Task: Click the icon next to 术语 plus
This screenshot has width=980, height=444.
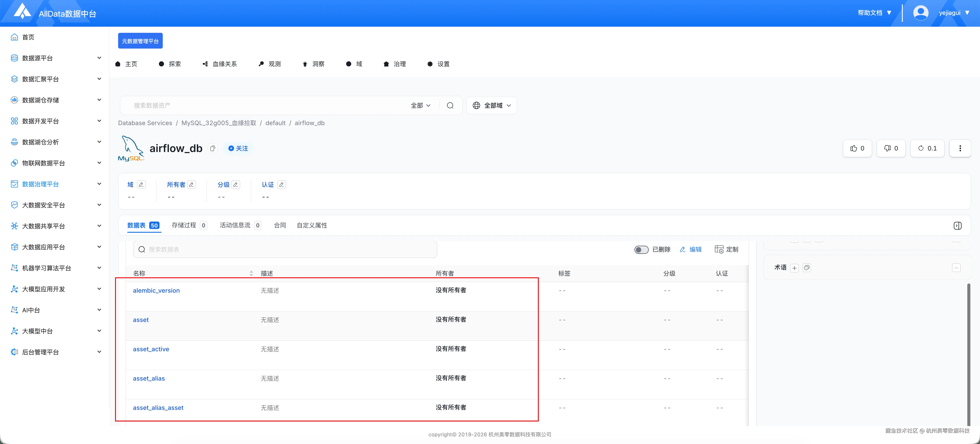Action: pyautogui.click(x=807, y=268)
